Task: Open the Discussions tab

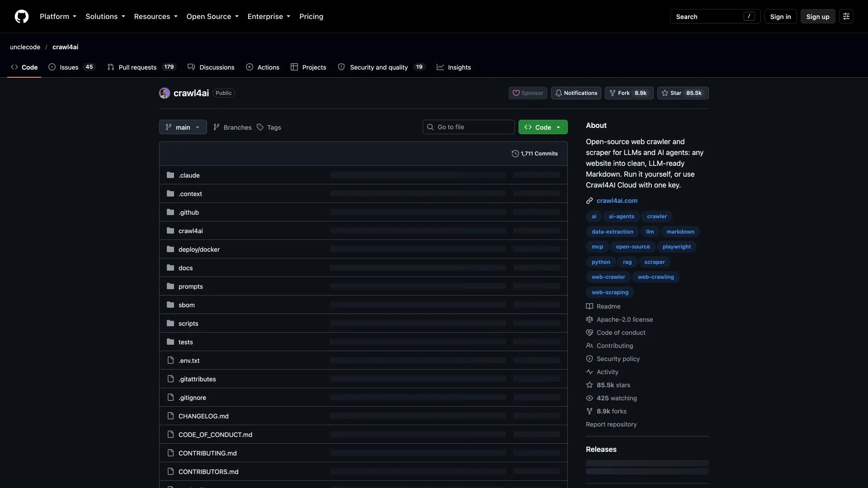Action: (x=211, y=67)
